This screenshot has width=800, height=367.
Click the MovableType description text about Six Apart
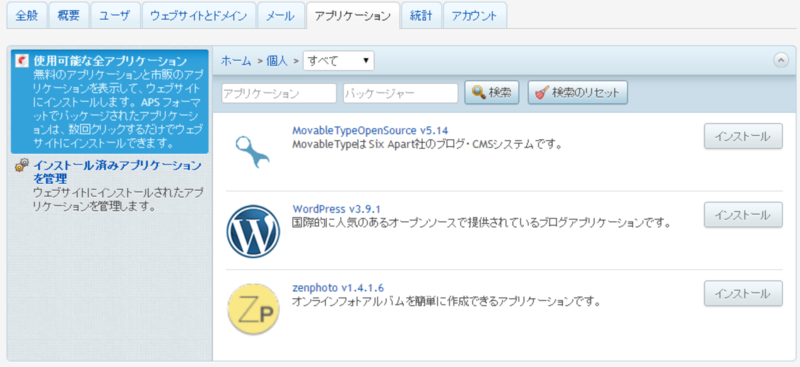[x=427, y=144]
